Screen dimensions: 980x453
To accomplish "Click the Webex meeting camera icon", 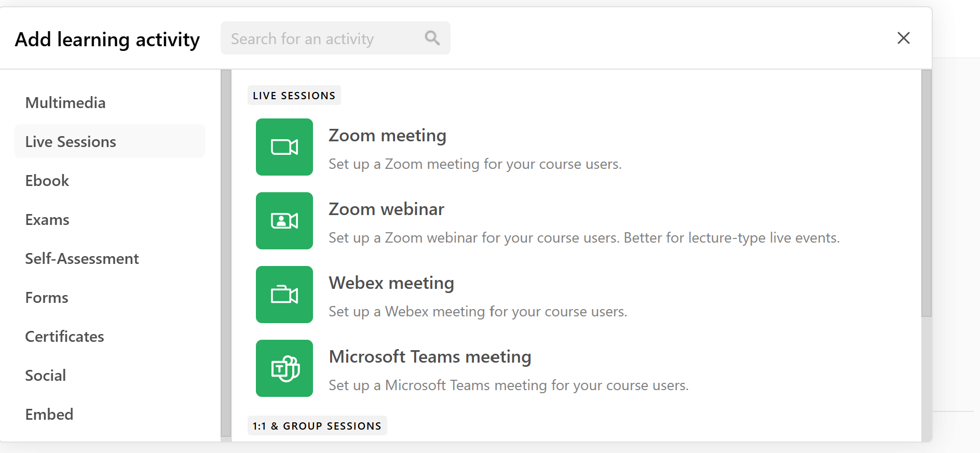I will click(284, 295).
